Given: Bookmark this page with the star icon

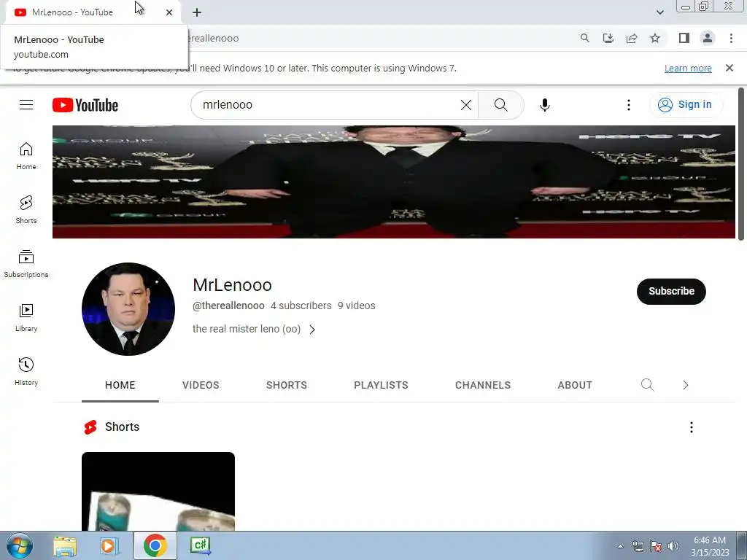Looking at the screenshot, I should 655,38.
